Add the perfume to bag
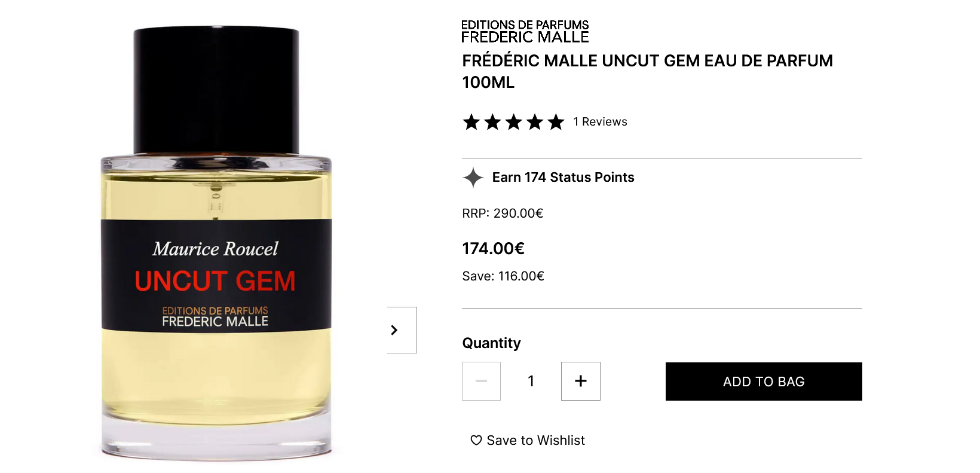This screenshot has width=980, height=473. coord(764,382)
